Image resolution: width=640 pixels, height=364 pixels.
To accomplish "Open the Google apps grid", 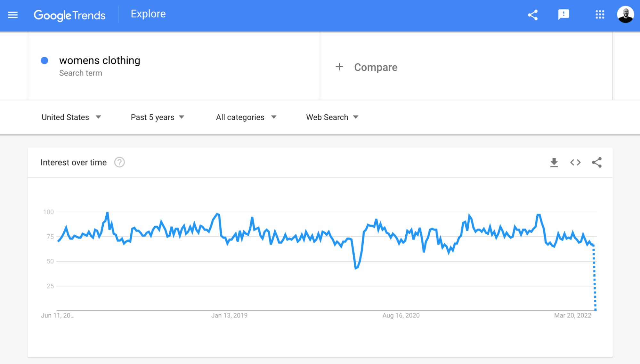I will coord(600,15).
